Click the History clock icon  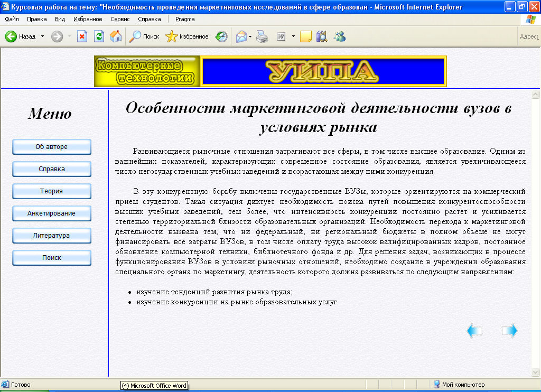point(221,36)
